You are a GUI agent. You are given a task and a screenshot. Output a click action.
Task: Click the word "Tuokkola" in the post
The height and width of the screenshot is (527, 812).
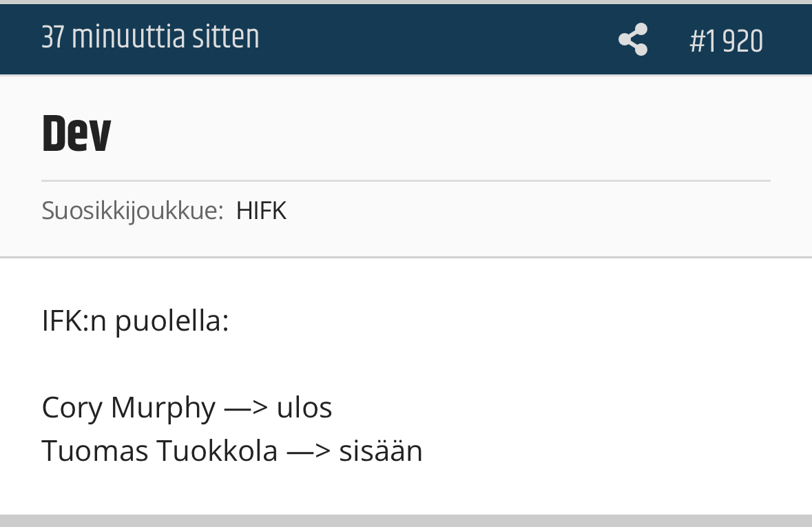217,451
